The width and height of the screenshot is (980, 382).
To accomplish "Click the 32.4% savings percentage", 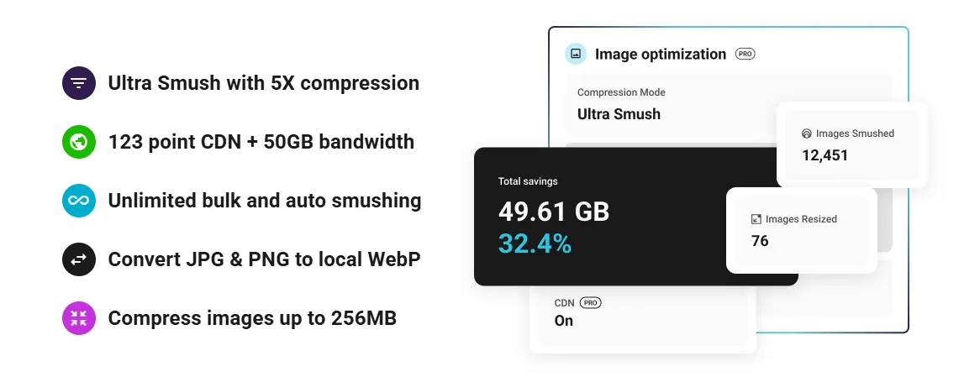I will [535, 243].
